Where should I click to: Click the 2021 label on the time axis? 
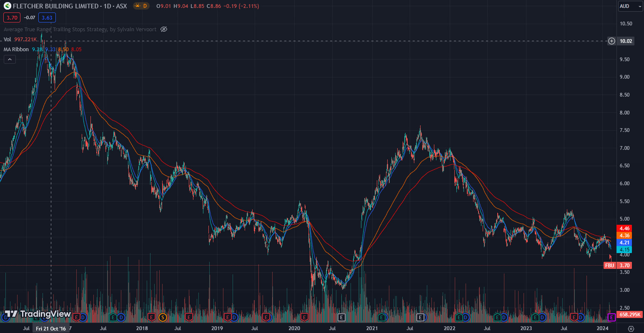coord(372,328)
